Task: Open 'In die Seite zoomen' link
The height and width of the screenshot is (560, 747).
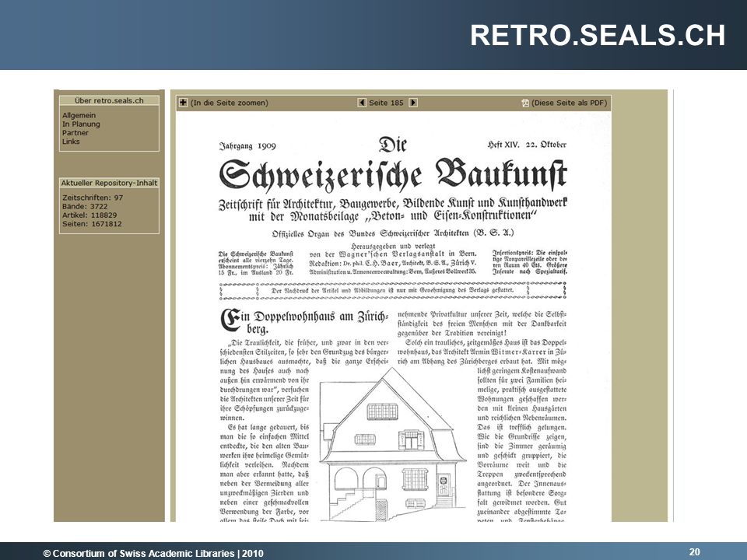Action: (229, 103)
